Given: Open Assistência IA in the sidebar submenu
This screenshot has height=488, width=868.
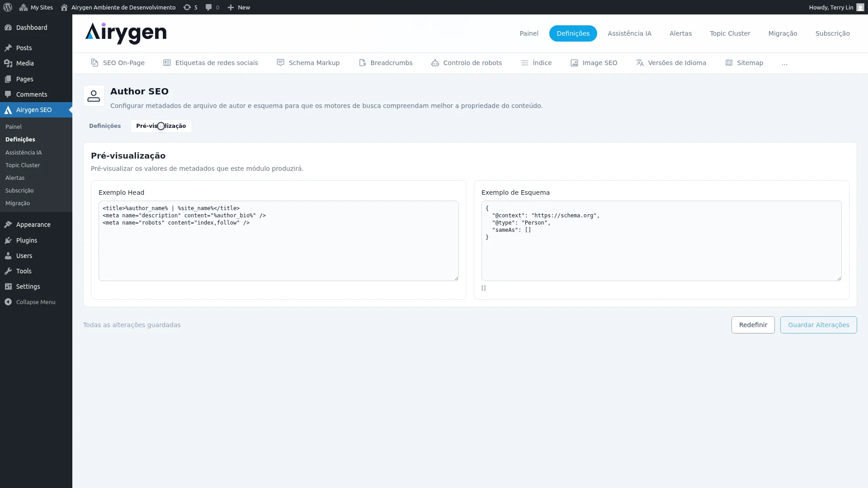Looking at the screenshot, I should tap(24, 153).
